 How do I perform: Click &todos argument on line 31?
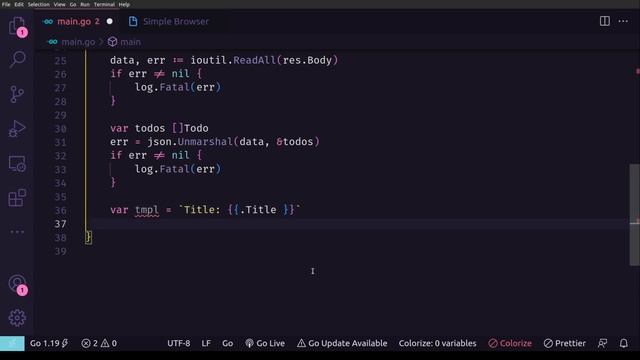click(295, 142)
